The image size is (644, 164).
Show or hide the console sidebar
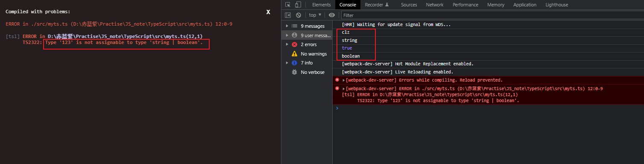[x=288, y=15]
